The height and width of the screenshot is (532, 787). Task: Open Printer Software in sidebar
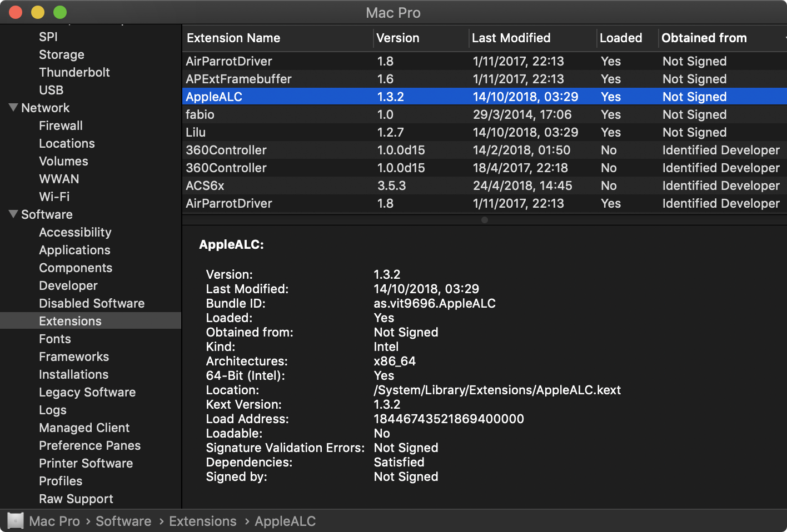tap(86, 463)
